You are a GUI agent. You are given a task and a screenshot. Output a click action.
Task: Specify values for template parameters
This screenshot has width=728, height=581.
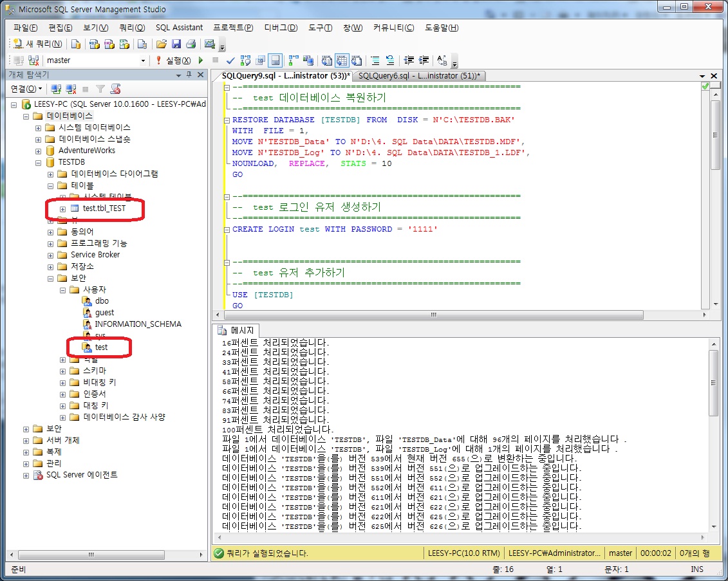[x=442, y=60]
